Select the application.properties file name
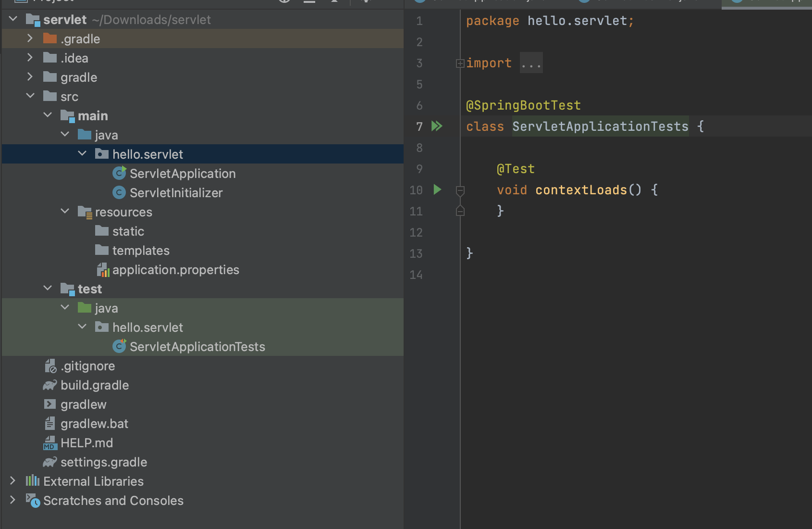The image size is (812, 529). coord(176,270)
